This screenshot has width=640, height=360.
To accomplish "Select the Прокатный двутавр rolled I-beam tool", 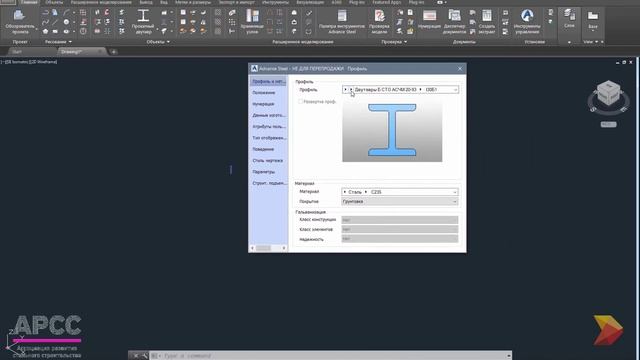I will (143, 22).
